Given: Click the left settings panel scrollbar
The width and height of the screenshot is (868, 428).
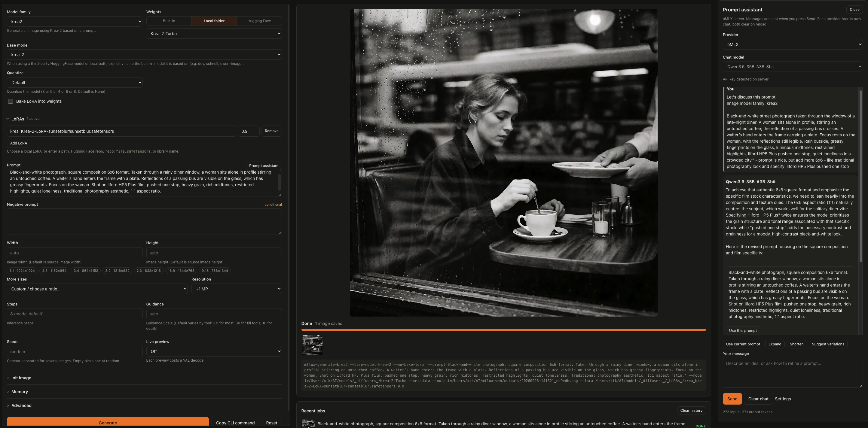Looking at the screenshot, I should pyautogui.click(x=289, y=207).
